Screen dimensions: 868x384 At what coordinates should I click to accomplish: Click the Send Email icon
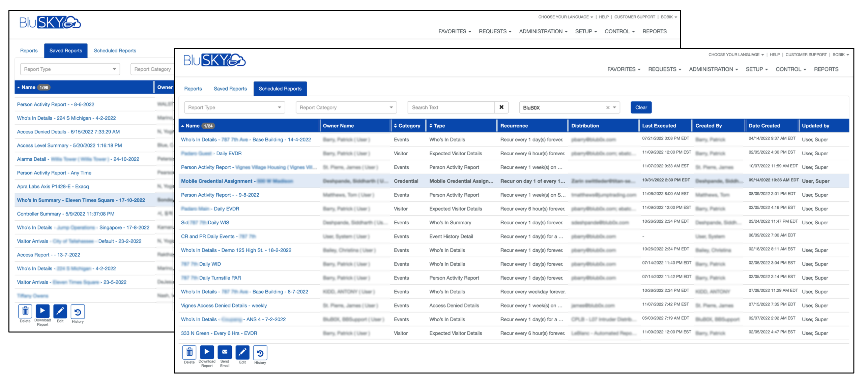point(225,353)
